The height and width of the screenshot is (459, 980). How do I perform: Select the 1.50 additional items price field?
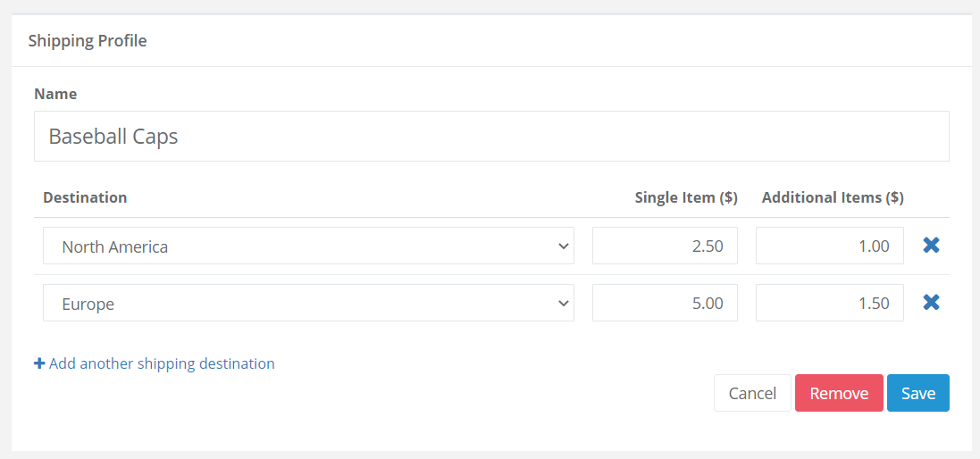[x=829, y=303]
